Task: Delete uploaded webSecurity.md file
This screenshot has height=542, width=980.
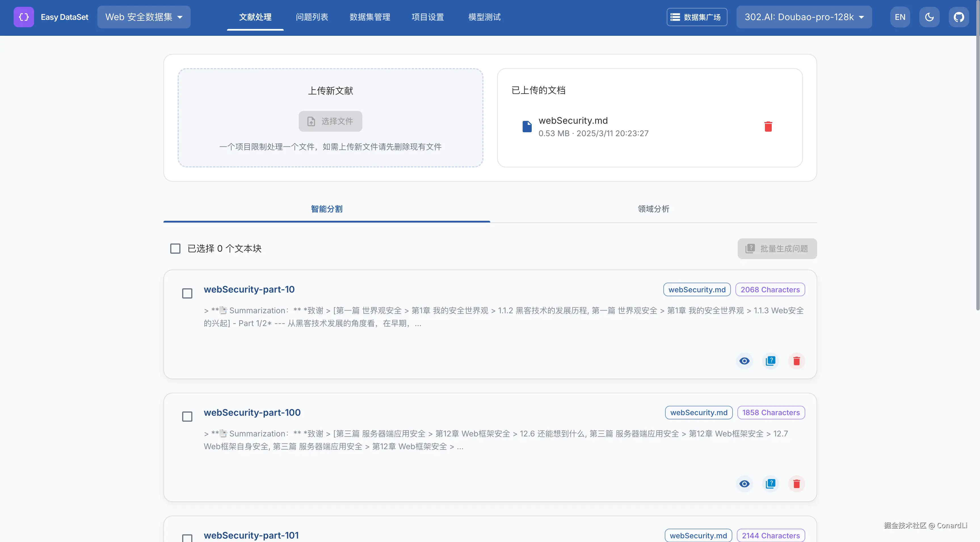Action: (768, 126)
